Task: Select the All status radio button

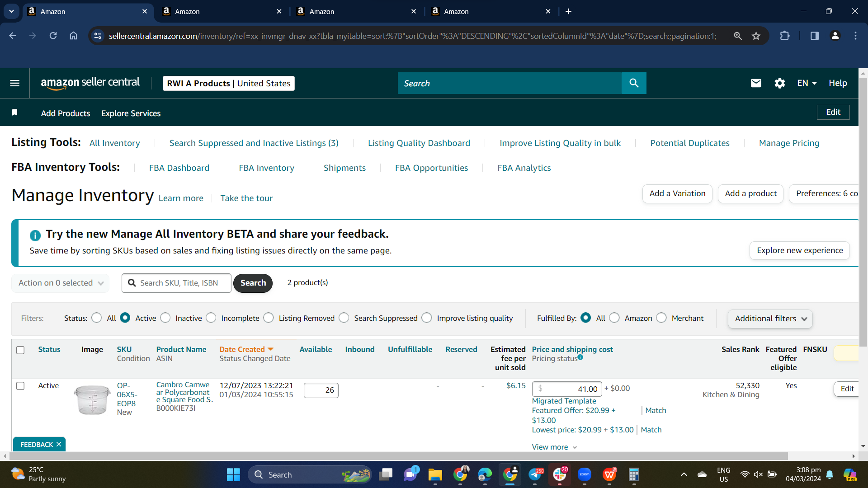Action: (x=96, y=318)
